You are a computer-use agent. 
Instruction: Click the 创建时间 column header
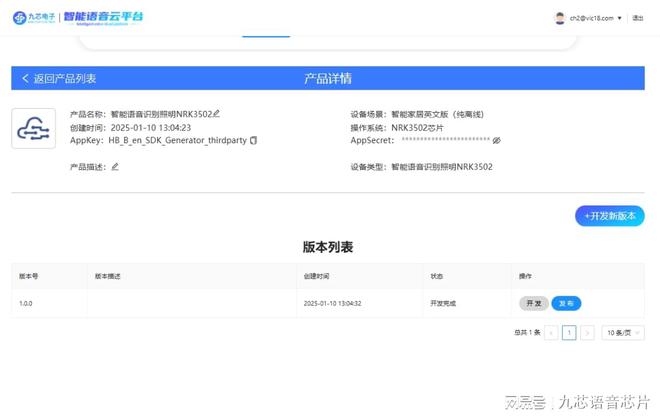click(316, 276)
